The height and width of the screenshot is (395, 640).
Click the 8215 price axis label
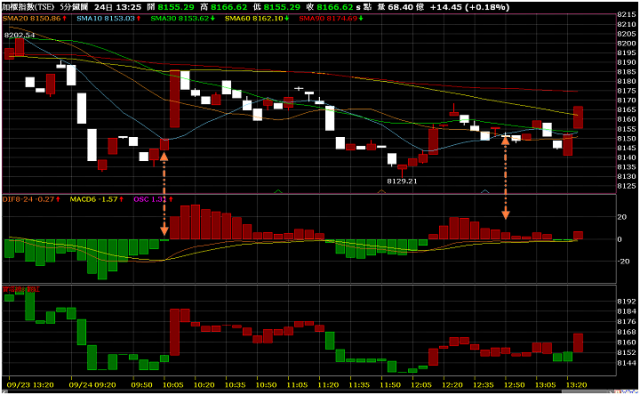click(626, 15)
